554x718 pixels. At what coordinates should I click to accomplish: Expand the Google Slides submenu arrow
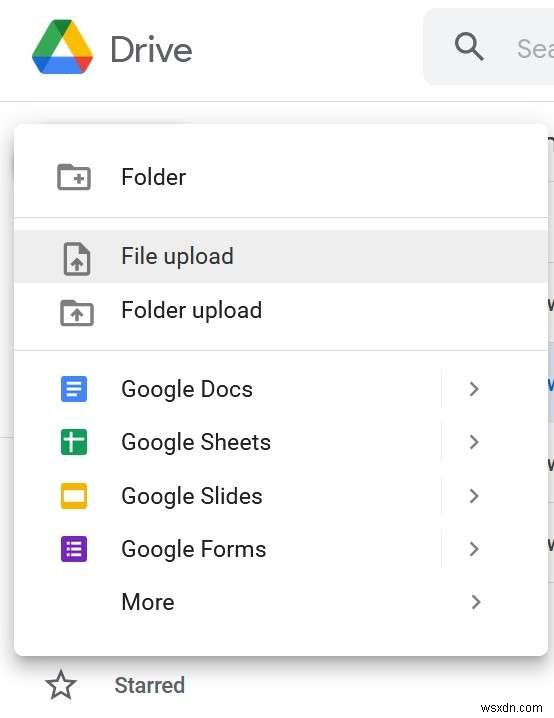pos(474,495)
